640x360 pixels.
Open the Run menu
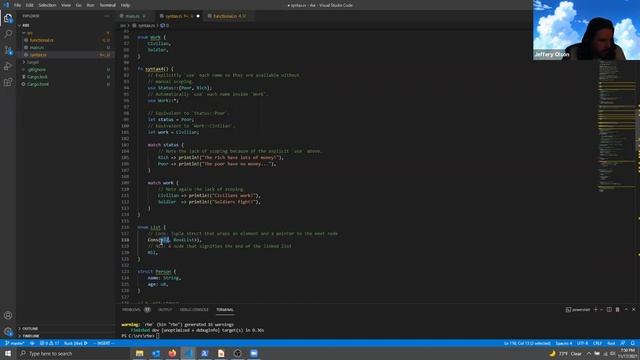click(x=90, y=5)
